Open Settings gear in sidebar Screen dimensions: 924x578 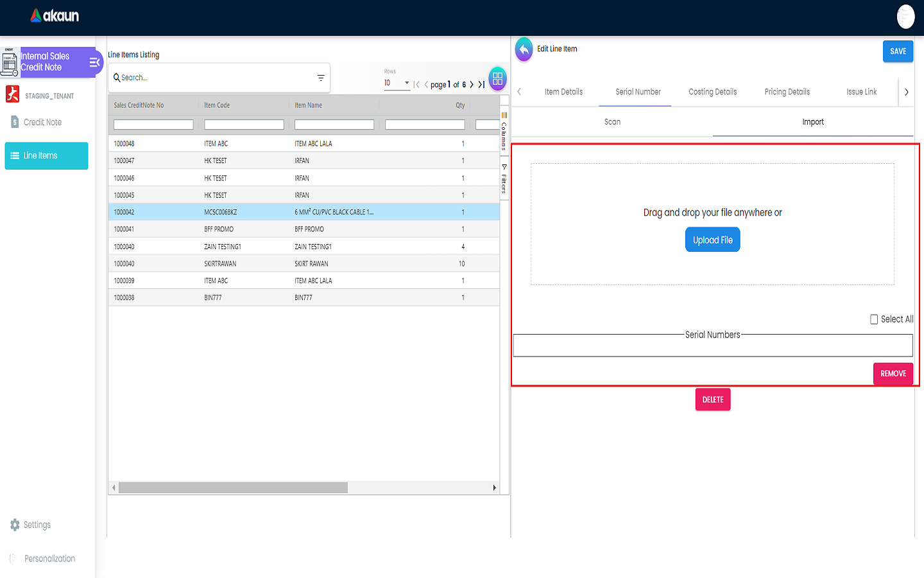click(15, 525)
